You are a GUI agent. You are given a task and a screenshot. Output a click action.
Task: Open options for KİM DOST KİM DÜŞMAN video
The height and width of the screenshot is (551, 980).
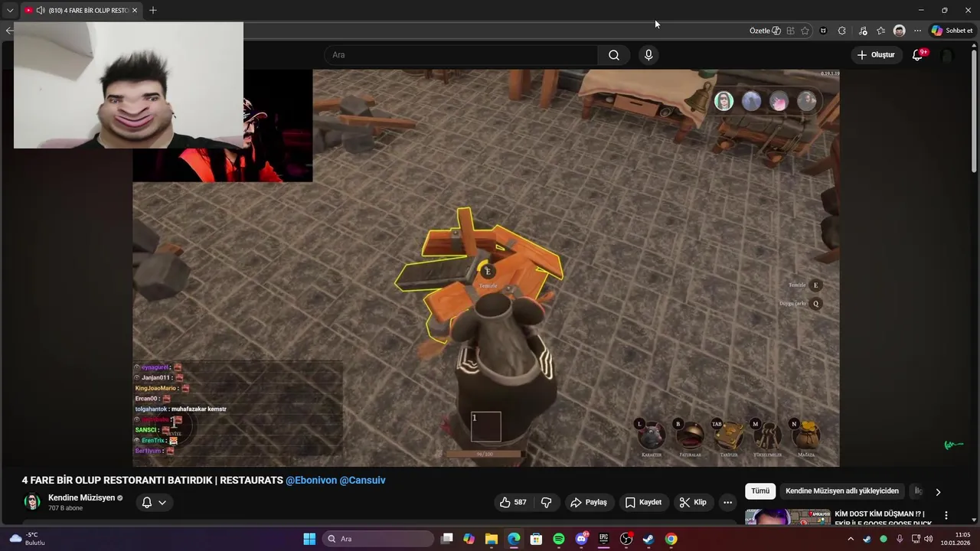(x=946, y=516)
